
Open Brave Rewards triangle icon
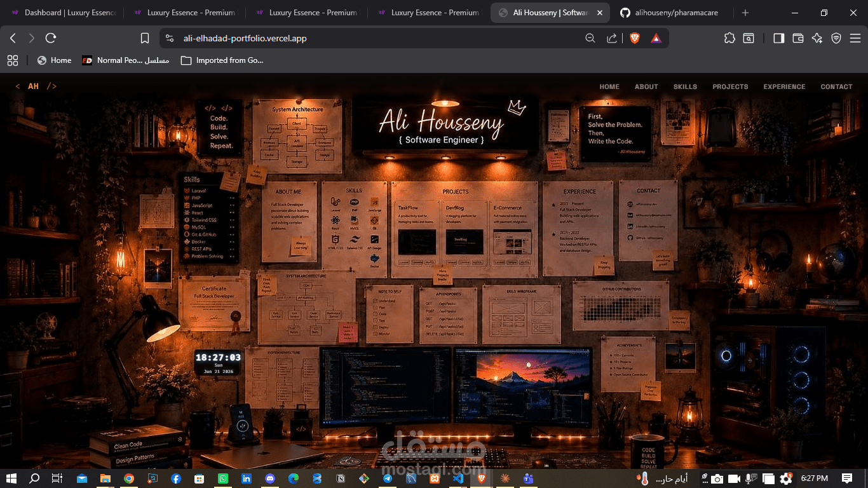(x=656, y=38)
